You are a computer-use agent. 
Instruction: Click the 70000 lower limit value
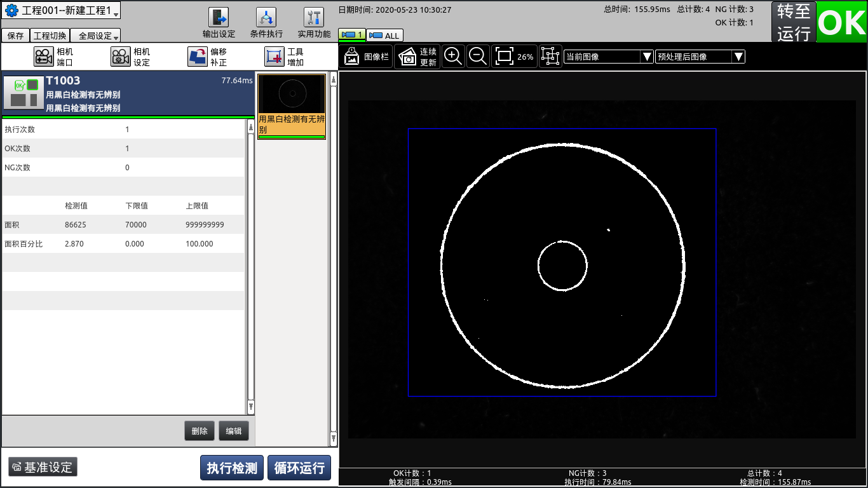(136, 225)
